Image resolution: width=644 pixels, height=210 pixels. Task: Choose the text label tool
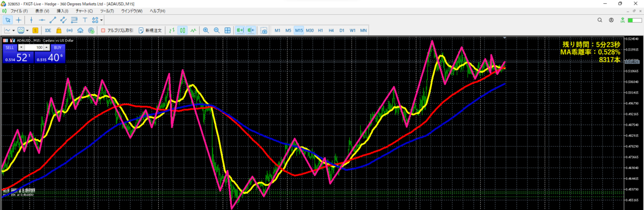pyautogui.click(x=85, y=20)
